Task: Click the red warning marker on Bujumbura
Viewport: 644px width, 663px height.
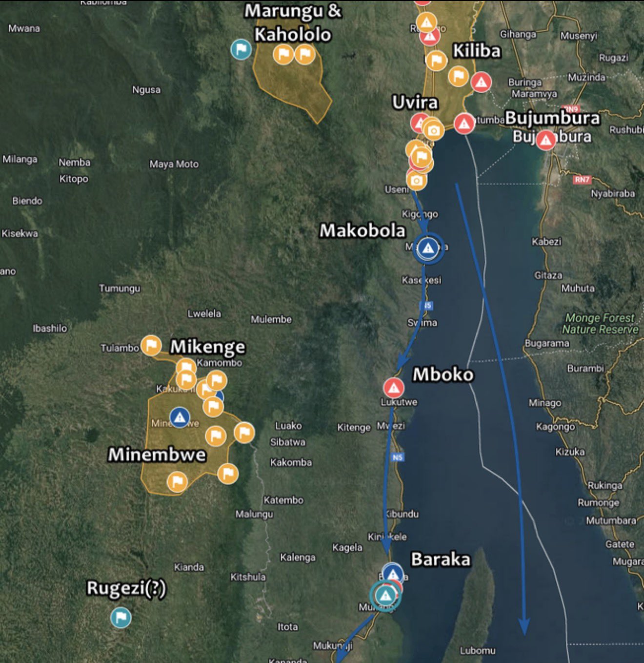Action: point(546,140)
